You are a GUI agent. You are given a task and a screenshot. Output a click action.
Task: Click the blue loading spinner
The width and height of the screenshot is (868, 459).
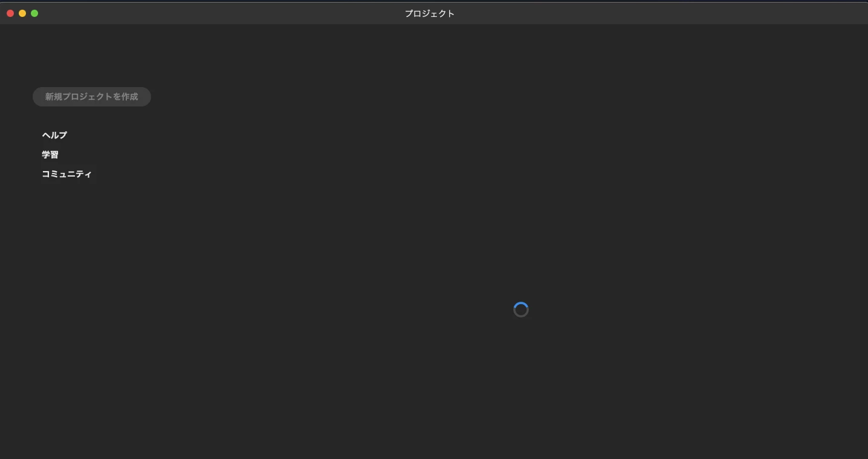tap(520, 310)
